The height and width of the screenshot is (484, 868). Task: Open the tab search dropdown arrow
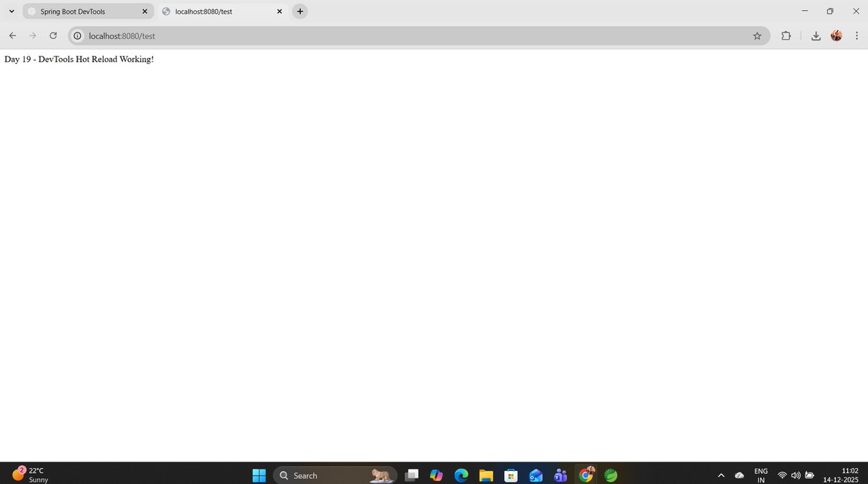pyautogui.click(x=12, y=12)
